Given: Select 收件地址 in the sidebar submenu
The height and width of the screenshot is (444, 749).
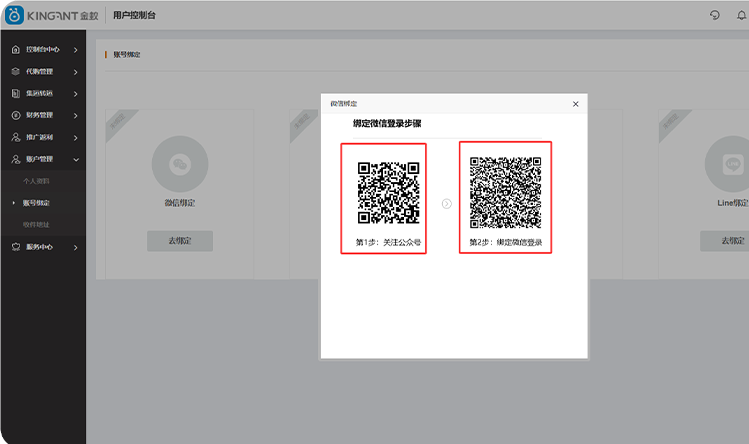Looking at the screenshot, I should (x=36, y=224).
